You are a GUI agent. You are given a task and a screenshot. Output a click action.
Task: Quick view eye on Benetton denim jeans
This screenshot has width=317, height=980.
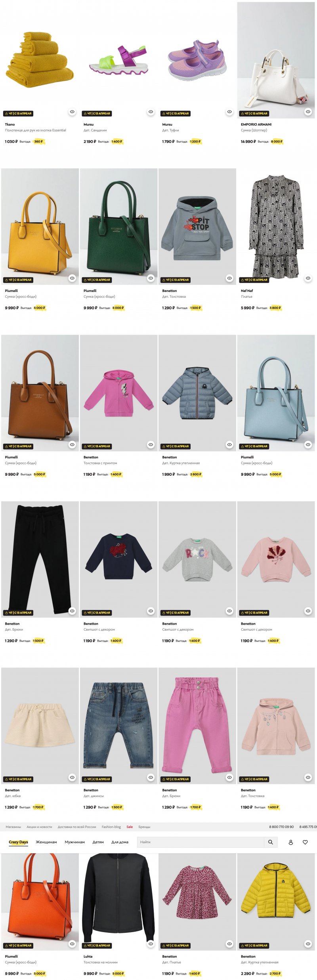click(x=151, y=777)
